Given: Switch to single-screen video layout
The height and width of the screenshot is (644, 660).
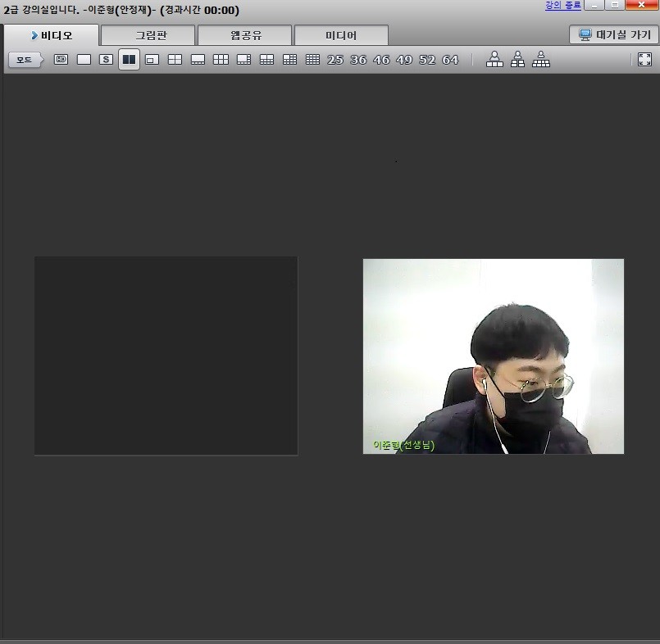Looking at the screenshot, I should pyautogui.click(x=84, y=60).
